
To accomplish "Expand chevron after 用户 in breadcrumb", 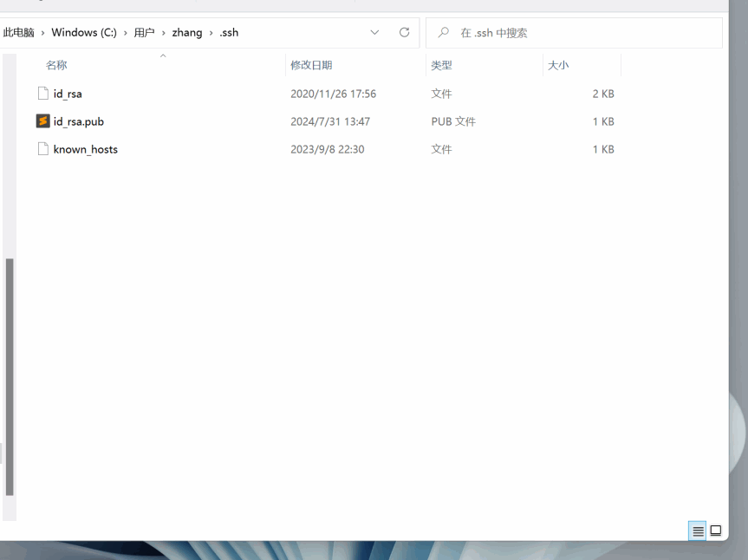I will point(164,33).
